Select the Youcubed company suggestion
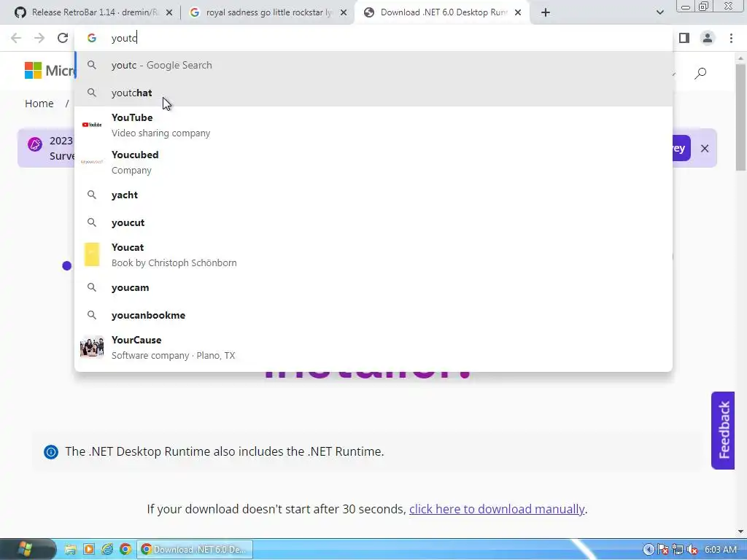Image resolution: width=747 pixels, height=560 pixels. click(373, 162)
